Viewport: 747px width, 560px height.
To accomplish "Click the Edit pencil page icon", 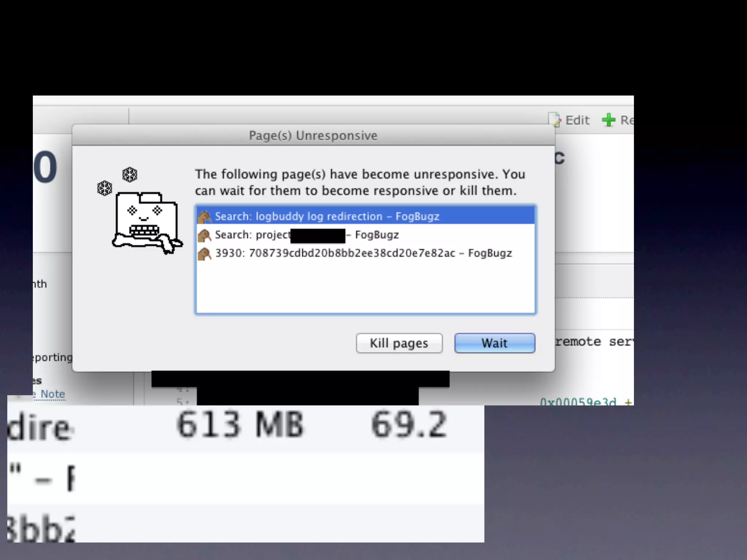I will [554, 120].
